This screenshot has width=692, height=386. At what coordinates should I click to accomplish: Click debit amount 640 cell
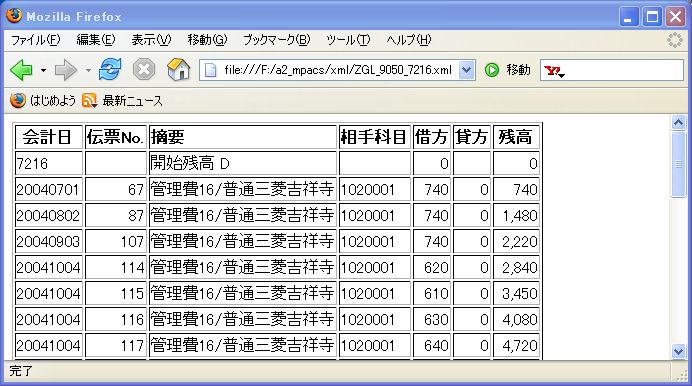point(432,345)
